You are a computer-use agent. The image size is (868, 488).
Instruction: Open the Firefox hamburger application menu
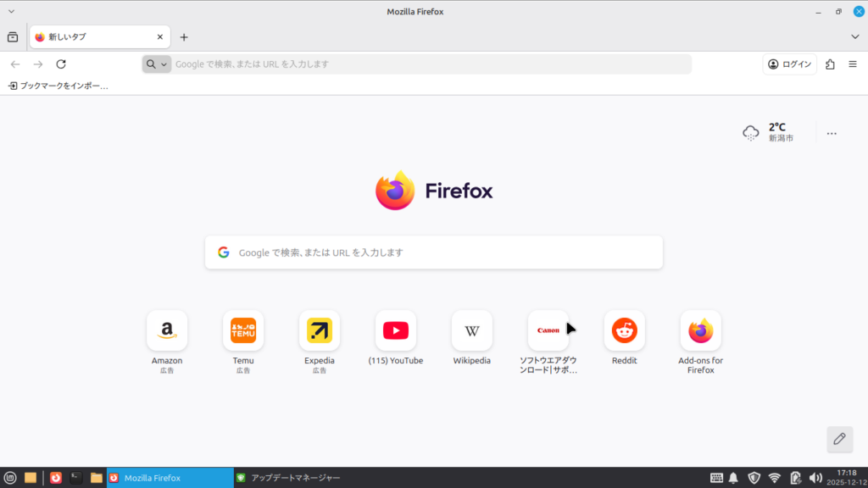click(853, 64)
